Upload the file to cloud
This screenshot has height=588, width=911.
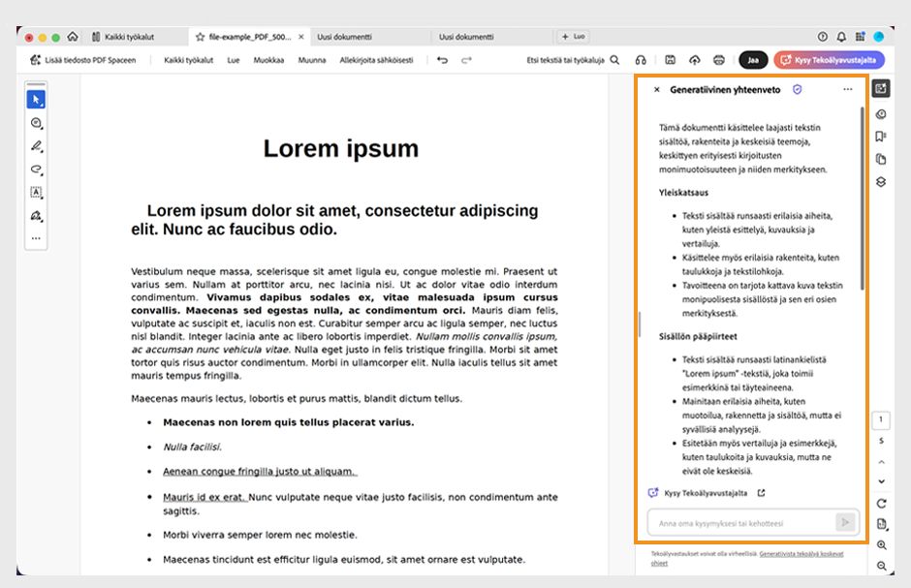(x=694, y=60)
